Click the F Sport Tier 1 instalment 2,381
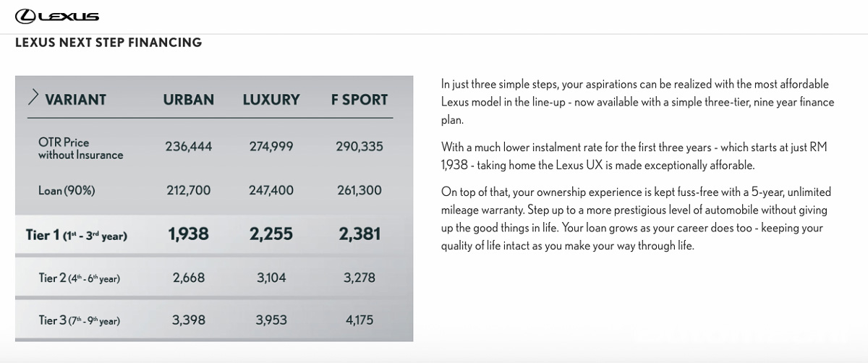The height and width of the screenshot is (363, 868). tap(359, 234)
